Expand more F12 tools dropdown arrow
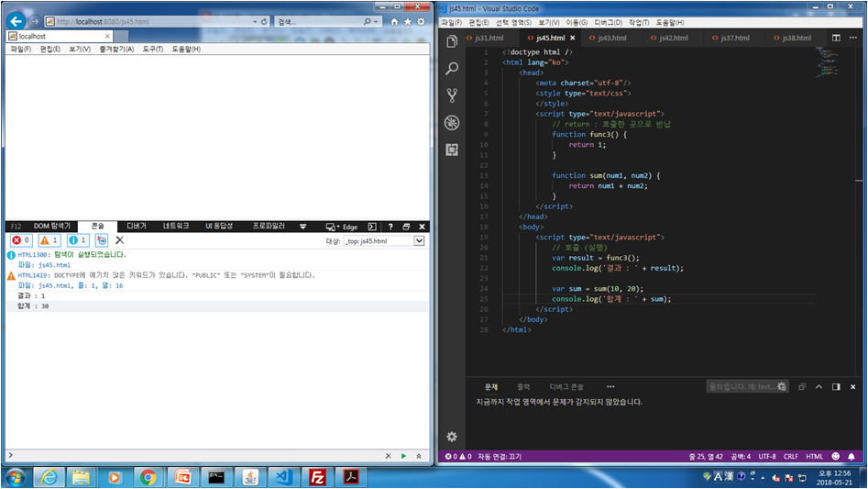The height and width of the screenshot is (489, 868). 302,227
